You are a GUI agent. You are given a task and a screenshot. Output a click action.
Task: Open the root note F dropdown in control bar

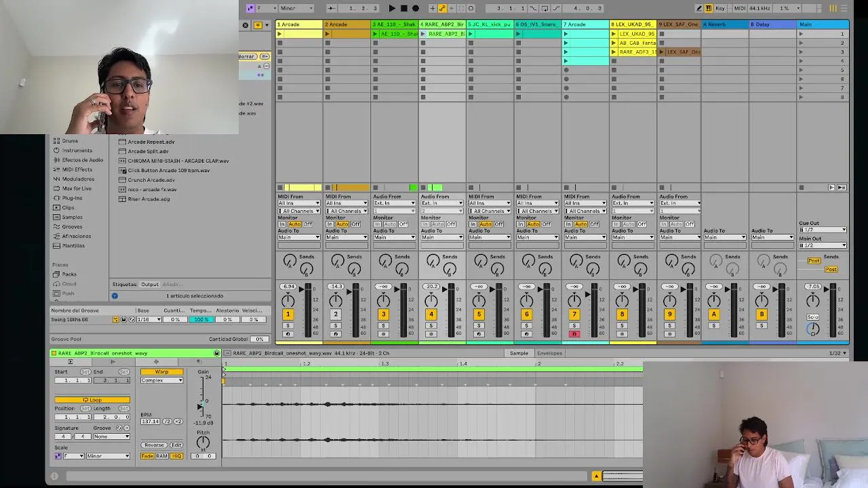(x=267, y=8)
